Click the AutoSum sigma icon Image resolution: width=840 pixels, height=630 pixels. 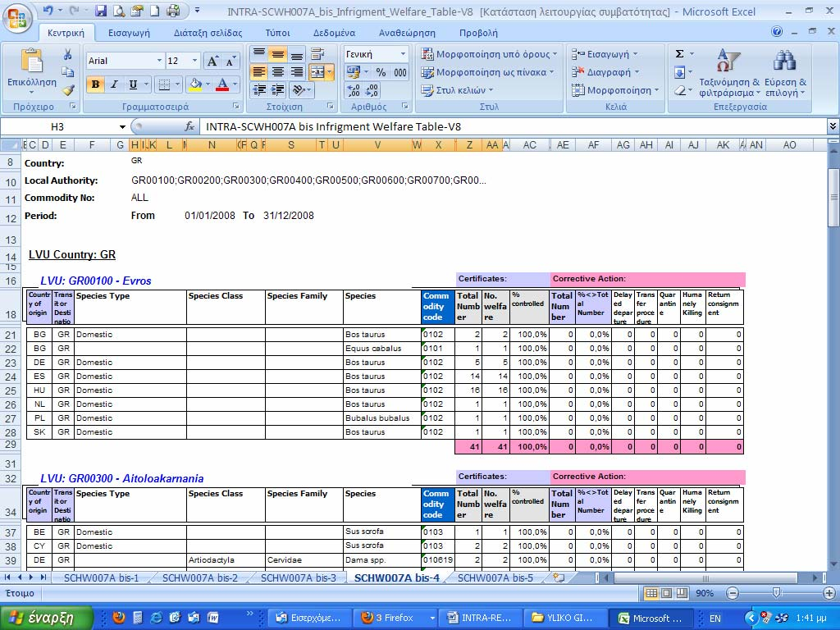679,53
